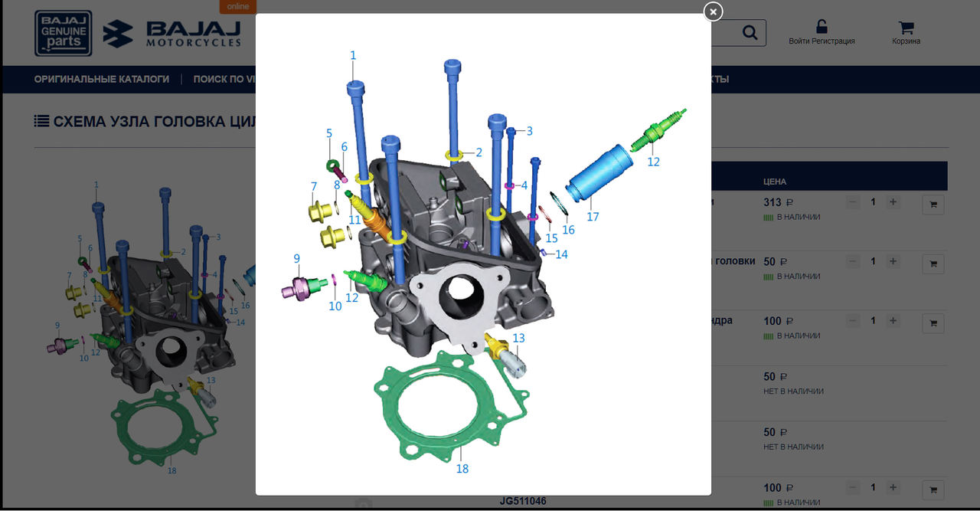Click the Войти Регистрация link

tap(822, 41)
